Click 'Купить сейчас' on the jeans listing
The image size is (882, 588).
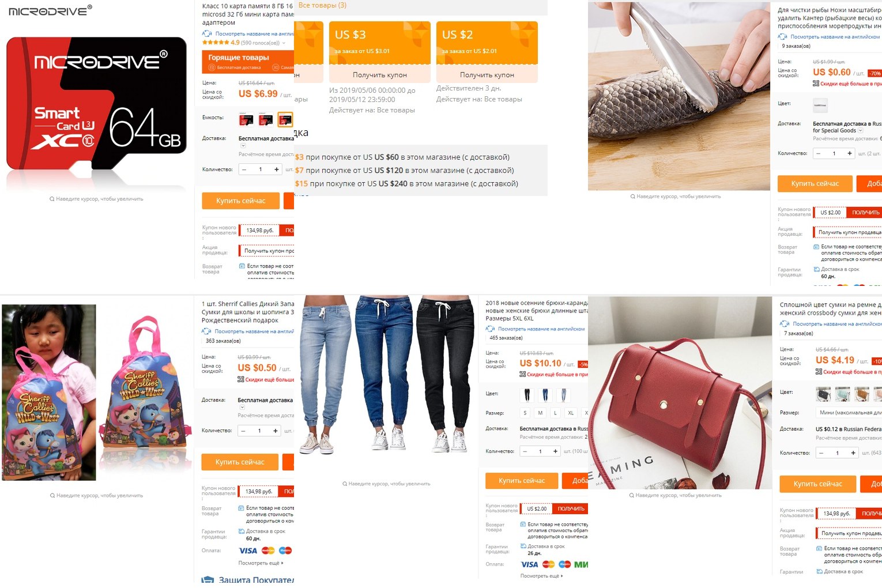[522, 481]
